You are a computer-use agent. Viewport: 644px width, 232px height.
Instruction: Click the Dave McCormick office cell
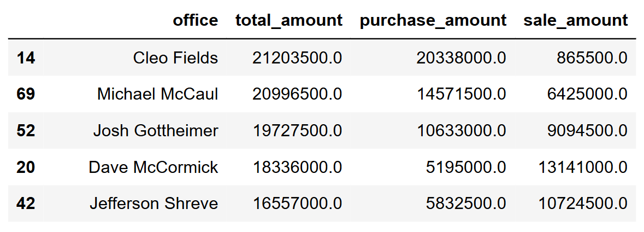pos(153,167)
